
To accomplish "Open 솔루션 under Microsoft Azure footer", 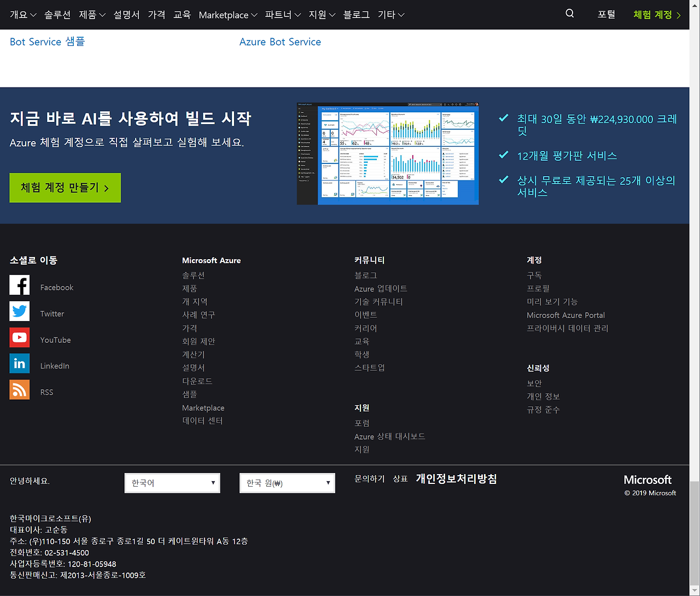I will [x=194, y=275].
